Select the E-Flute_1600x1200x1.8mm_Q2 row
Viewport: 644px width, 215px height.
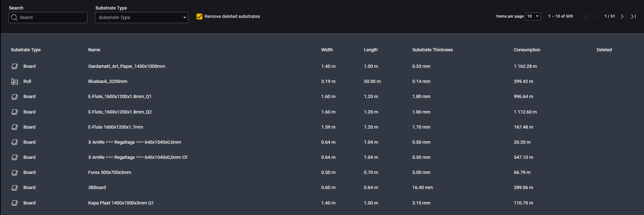(120, 112)
